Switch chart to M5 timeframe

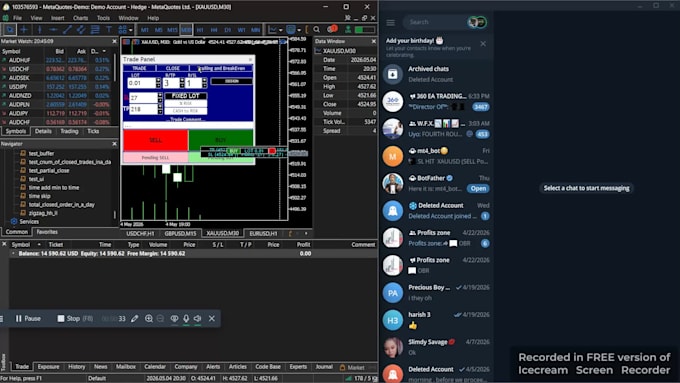[158, 30]
